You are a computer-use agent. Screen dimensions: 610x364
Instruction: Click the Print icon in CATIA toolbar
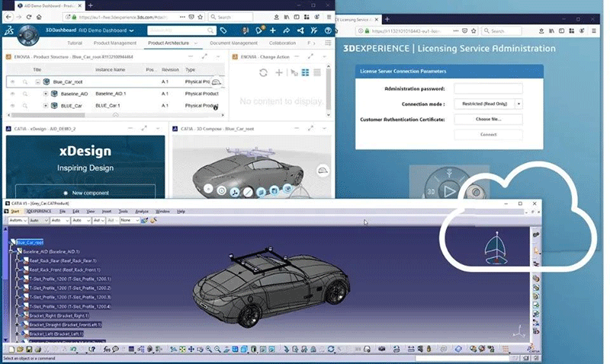point(37,350)
